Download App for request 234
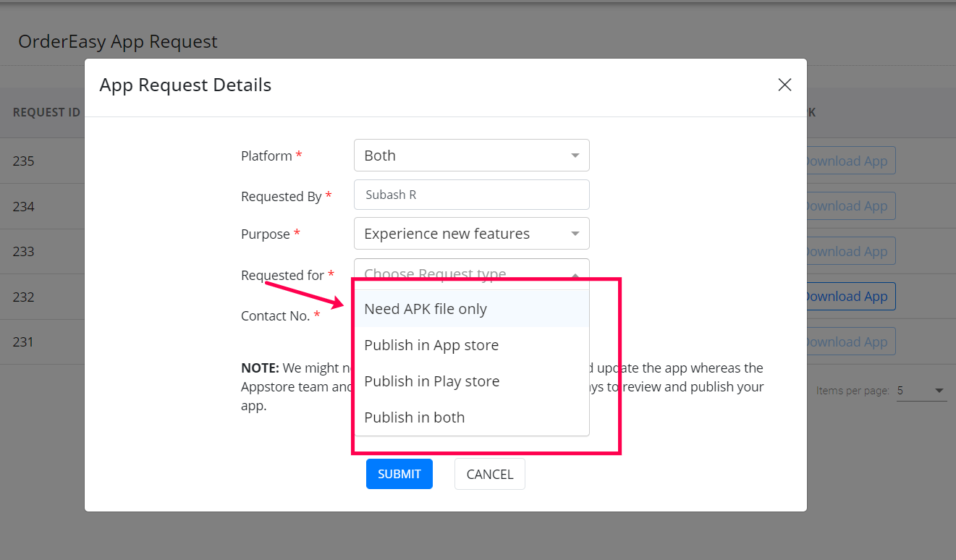Screen dimensions: 956x560 847,206
